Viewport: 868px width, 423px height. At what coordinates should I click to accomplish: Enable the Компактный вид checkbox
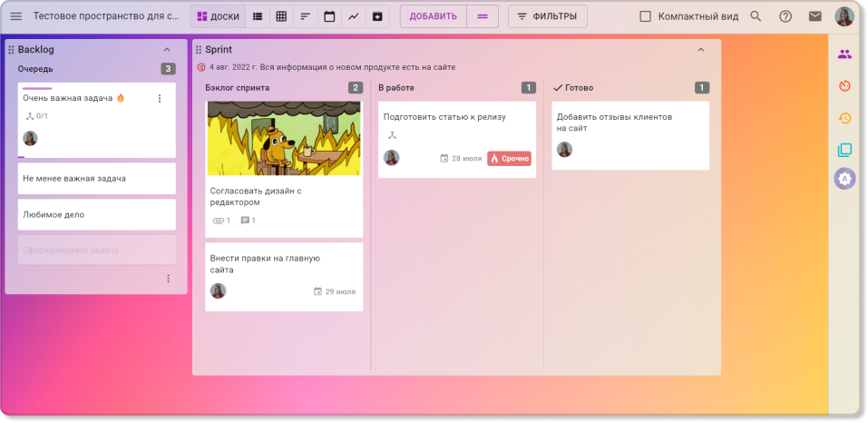pos(645,16)
